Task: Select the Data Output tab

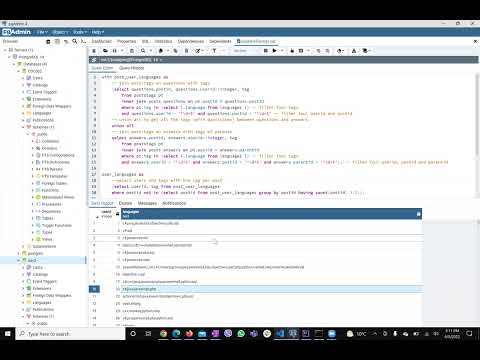Action: 102,203
